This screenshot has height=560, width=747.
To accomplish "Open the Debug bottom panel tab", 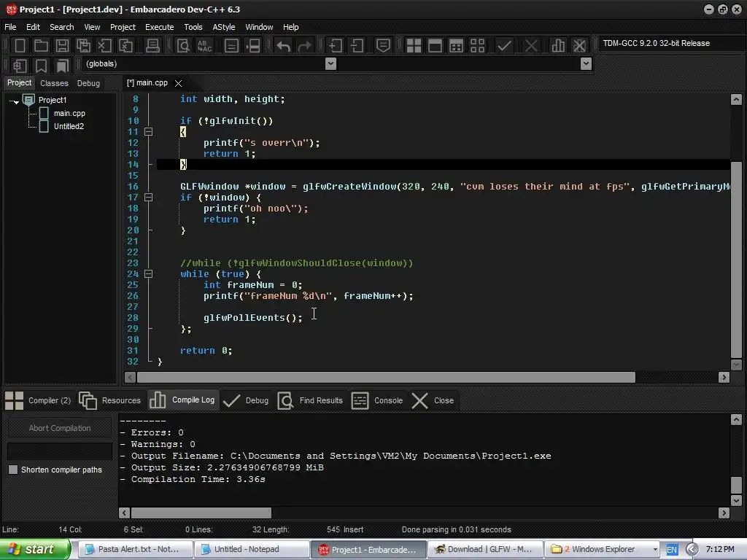I will 247,400.
